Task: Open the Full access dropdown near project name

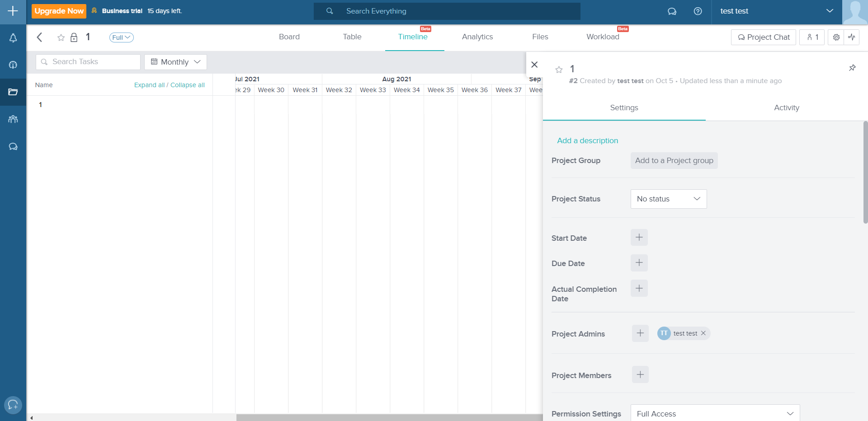Action: [x=121, y=37]
